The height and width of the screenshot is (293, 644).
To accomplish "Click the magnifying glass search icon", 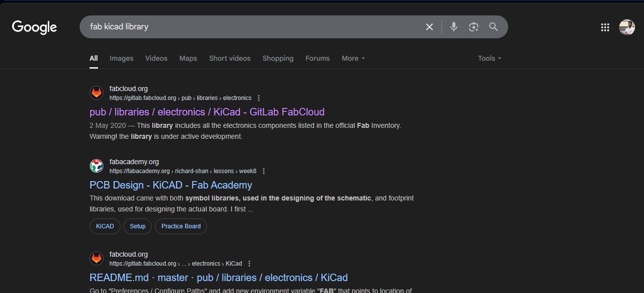I will tap(493, 27).
